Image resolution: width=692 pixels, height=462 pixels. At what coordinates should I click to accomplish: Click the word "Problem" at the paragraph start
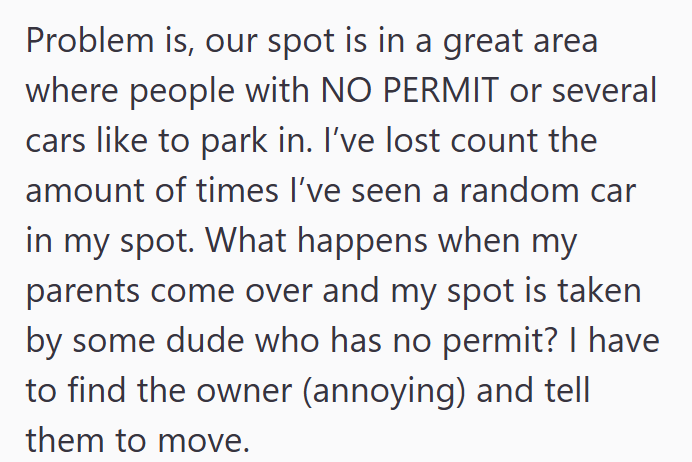pos(90,41)
